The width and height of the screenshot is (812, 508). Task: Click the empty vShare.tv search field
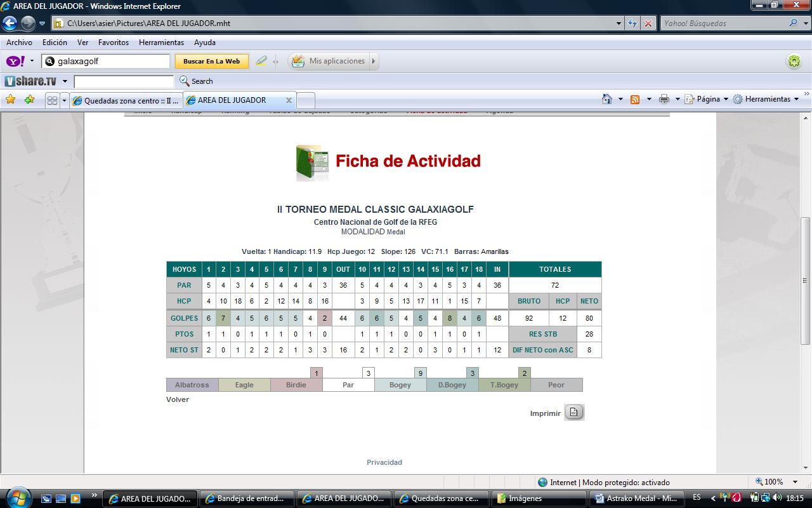[124, 81]
